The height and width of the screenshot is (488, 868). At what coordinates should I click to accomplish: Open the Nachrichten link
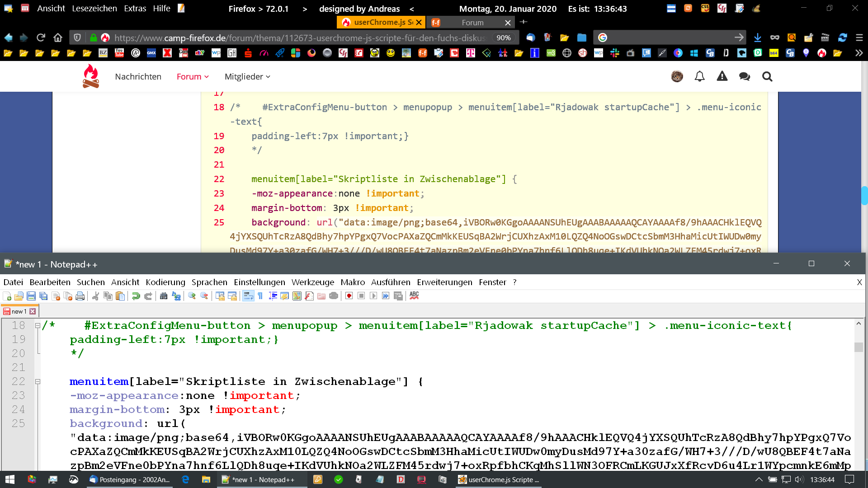[x=138, y=77]
